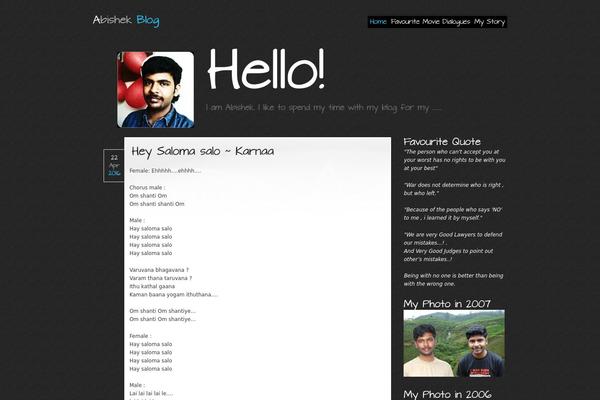Click the lyric 'Kaman baana yogam ithuthana....'
This screenshot has height=400, width=600.
coord(174,295)
